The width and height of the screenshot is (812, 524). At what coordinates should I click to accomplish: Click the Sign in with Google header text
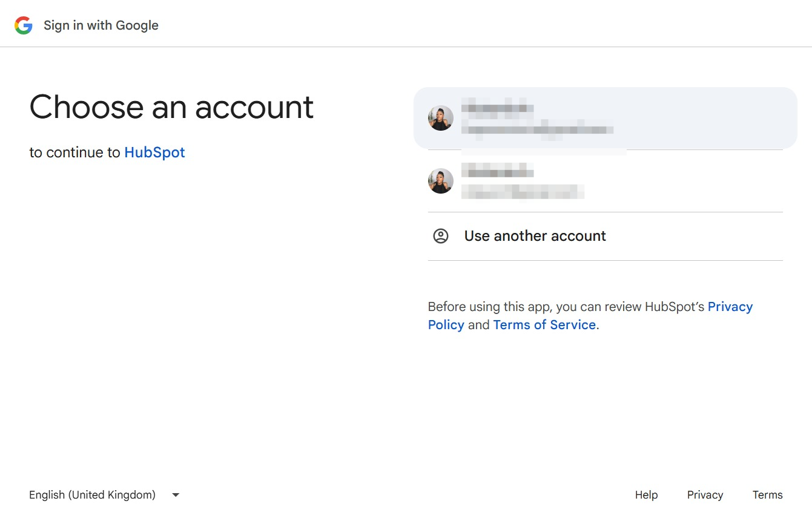click(101, 25)
